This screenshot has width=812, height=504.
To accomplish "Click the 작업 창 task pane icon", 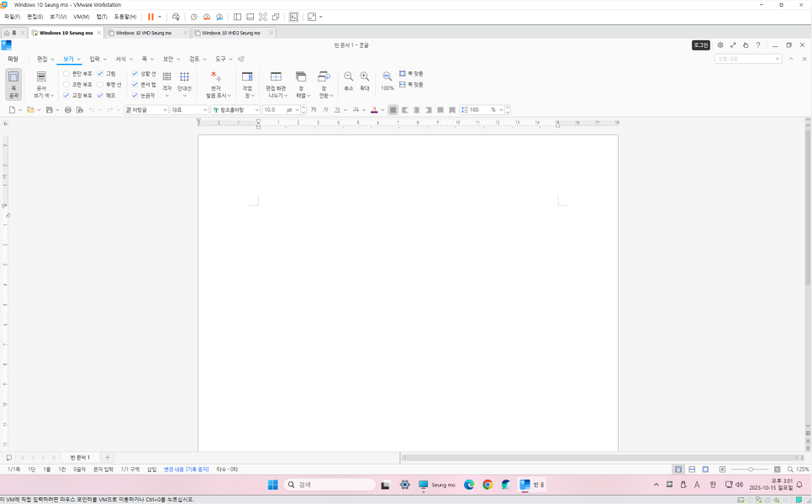I will click(246, 82).
